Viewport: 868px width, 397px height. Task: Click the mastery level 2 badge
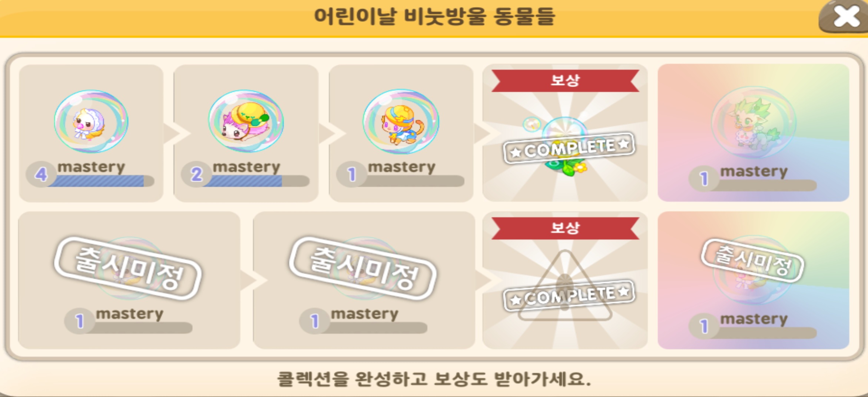(x=196, y=174)
